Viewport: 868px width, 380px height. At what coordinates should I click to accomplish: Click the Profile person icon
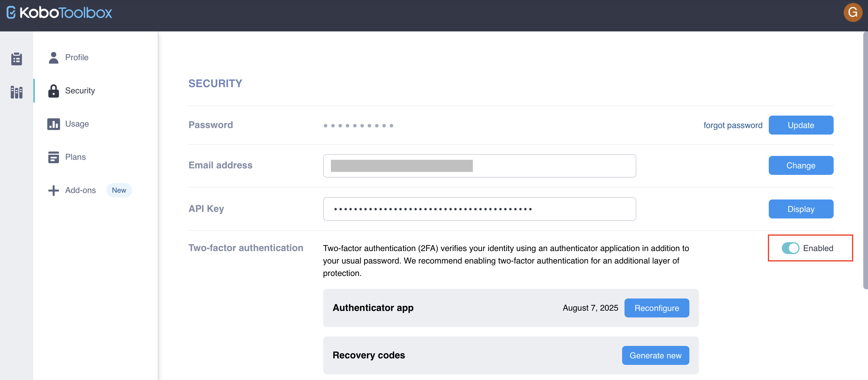tap(53, 58)
